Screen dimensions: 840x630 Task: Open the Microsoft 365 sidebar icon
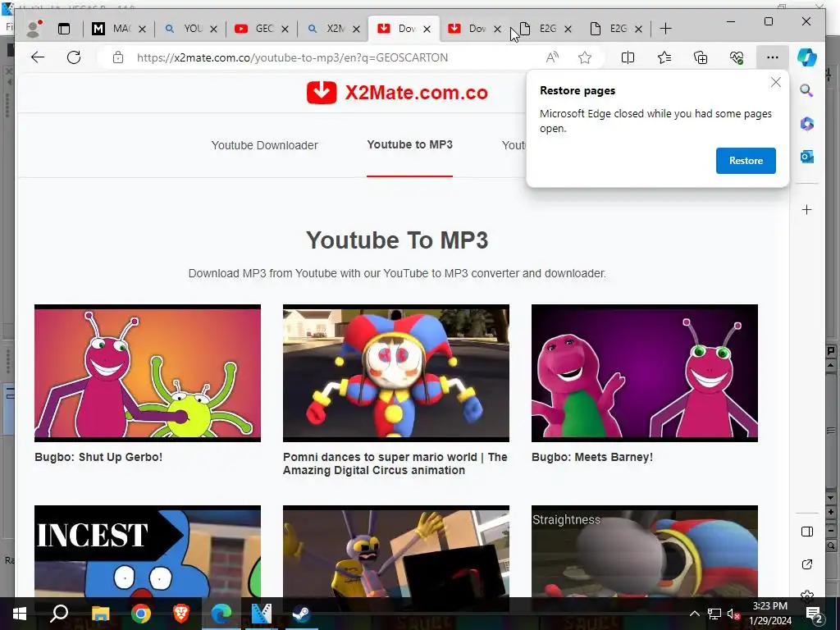pyautogui.click(x=807, y=124)
